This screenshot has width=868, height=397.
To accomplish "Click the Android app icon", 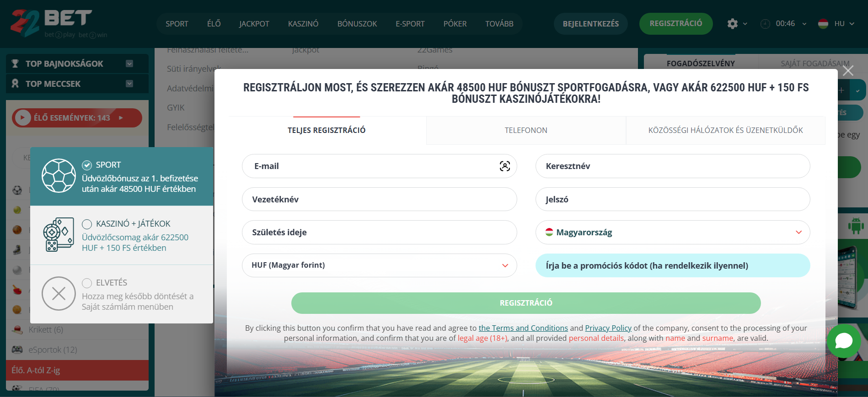I will pyautogui.click(x=856, y=226).
